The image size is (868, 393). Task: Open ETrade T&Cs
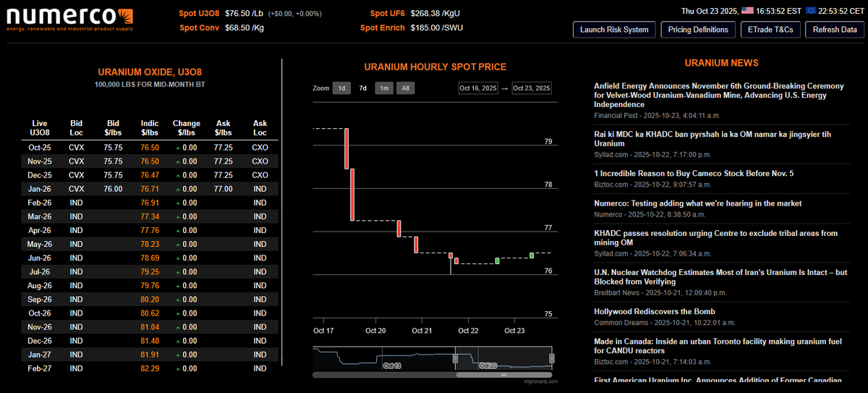click(771, 30)
